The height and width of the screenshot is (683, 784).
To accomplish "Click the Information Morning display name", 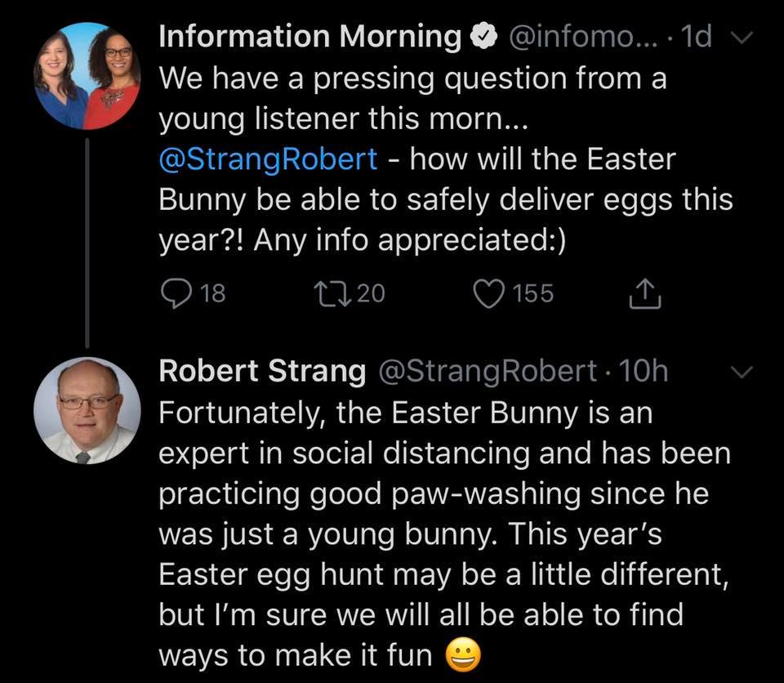I will click(x=310, y=37).
